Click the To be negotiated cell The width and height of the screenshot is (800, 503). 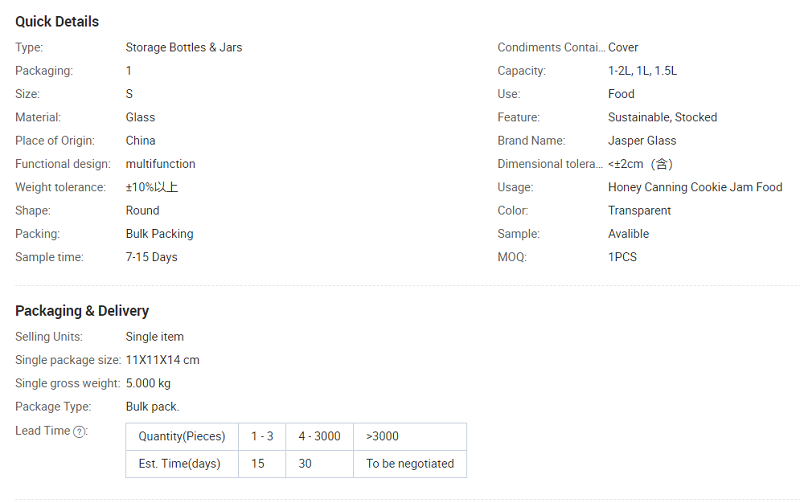pos(410,464)
